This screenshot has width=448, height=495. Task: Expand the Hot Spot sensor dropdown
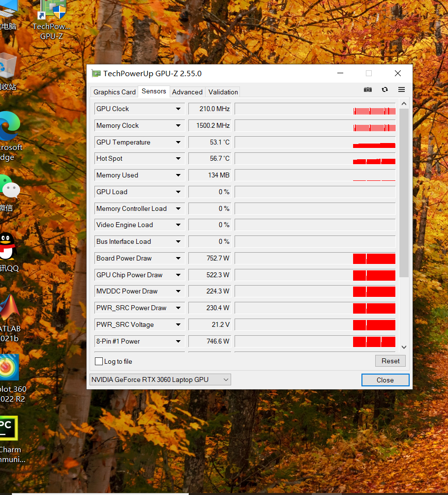178,158
